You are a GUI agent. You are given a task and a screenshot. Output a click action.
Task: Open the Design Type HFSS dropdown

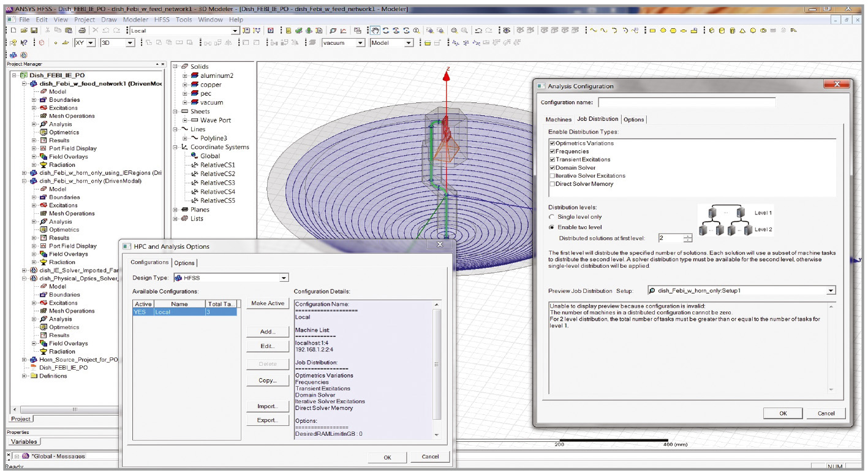click(x=284, y=278)
